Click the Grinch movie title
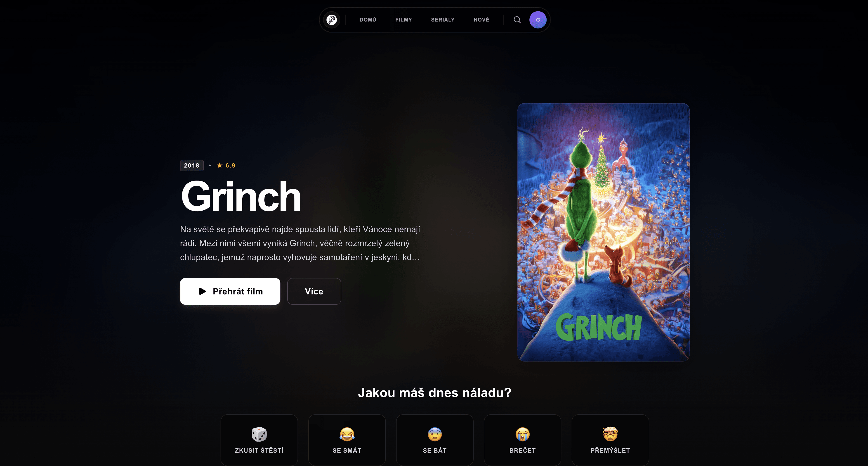 tap(241, 197)
